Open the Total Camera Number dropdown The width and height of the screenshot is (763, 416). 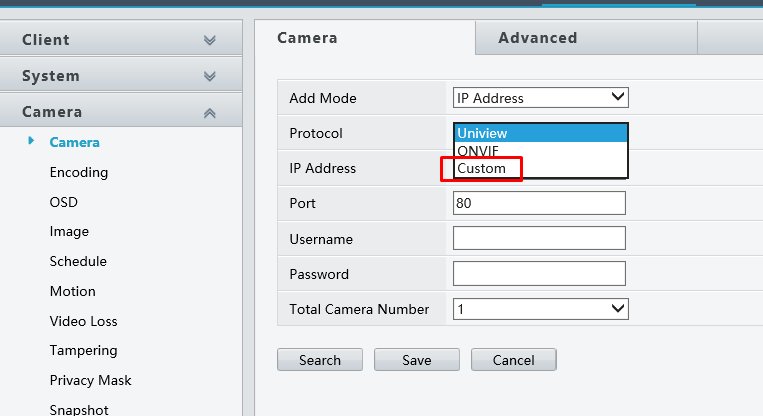point(541,309)
